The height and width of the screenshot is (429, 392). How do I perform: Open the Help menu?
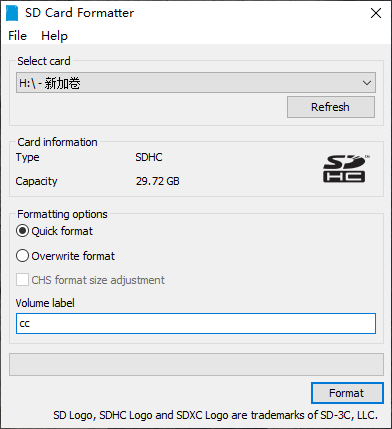[54, 36]
